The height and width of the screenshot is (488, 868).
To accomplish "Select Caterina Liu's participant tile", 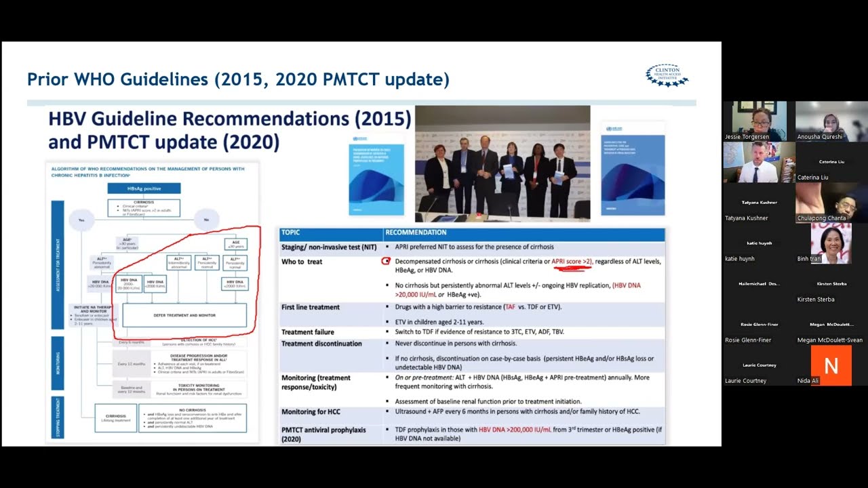I will (831, 162).
